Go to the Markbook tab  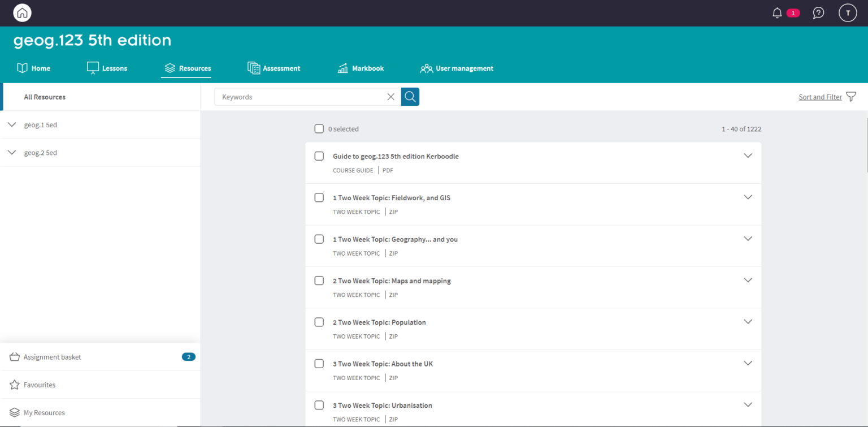tap(361, 68)
